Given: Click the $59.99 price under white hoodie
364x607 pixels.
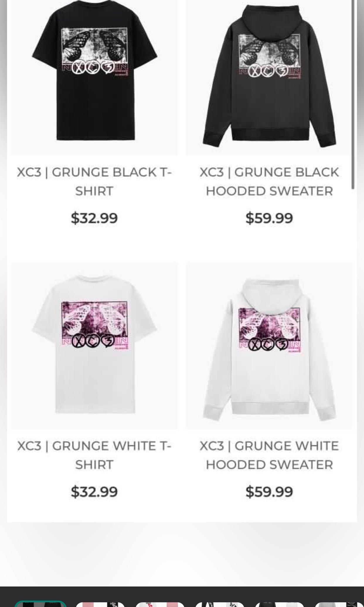Looking at the screenshot, I should [x=269, y=492].
